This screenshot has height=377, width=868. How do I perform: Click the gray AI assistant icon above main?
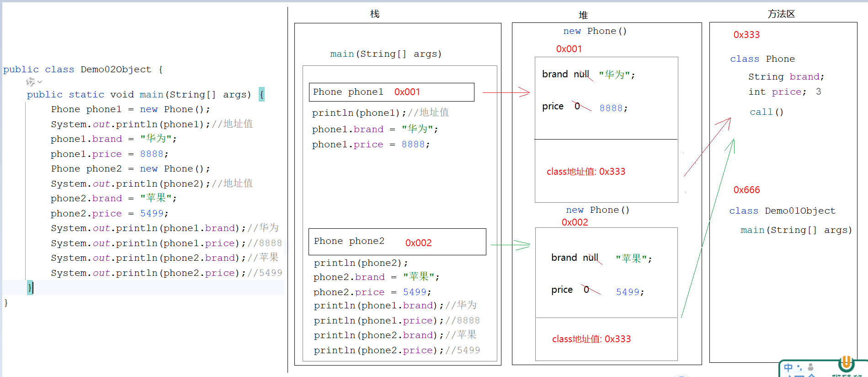point(30,82)
